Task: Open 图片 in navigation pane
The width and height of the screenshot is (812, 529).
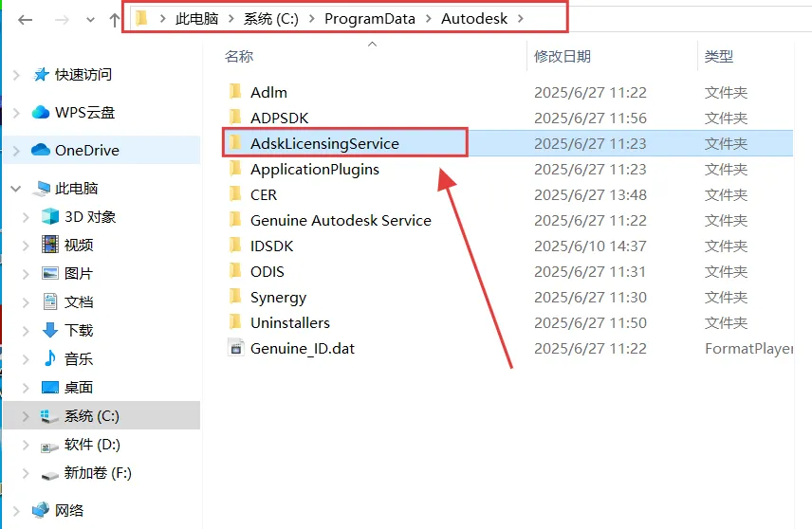Action: [x=79, y=273]
